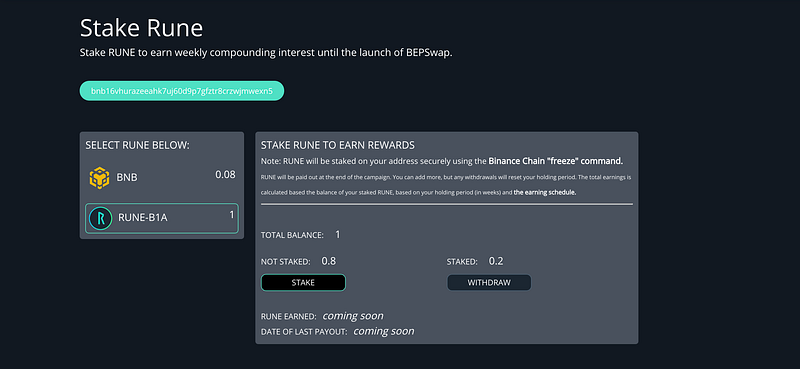Click RUNE EARNED coming soon text

pyautogui.click(x=353, y=316)
